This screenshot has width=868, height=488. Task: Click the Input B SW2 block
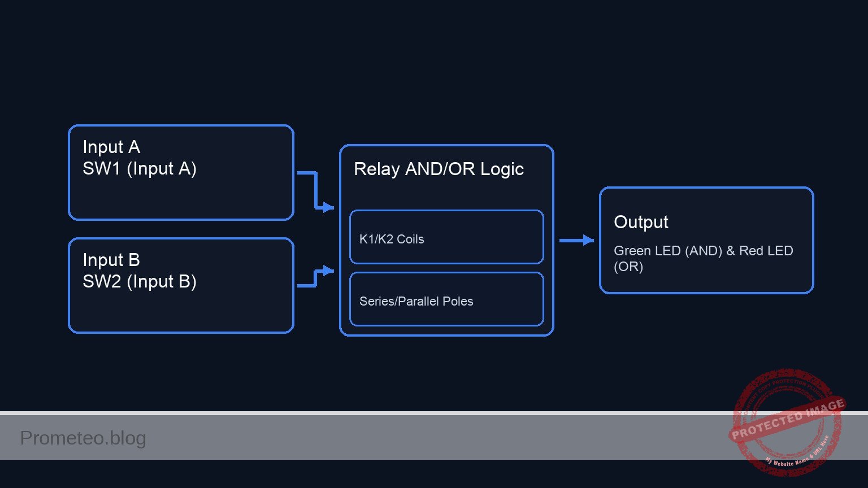[181, 285]
